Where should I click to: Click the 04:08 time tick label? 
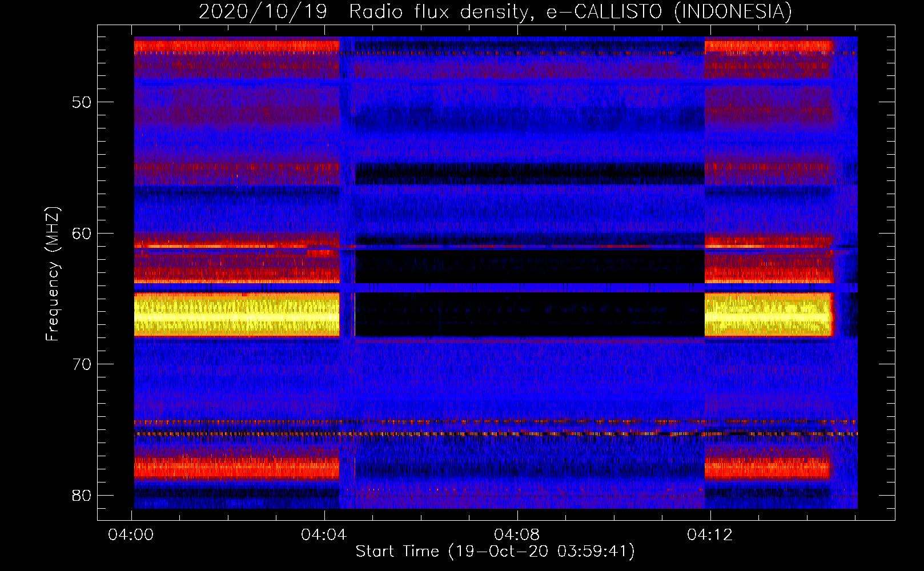click(517, 535)
